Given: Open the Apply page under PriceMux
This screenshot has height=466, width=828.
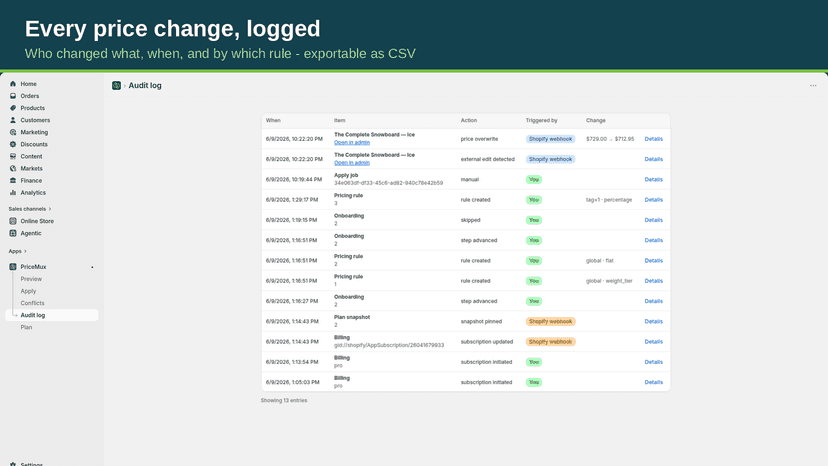Looking at the screenshot, I should coord(28,291).
